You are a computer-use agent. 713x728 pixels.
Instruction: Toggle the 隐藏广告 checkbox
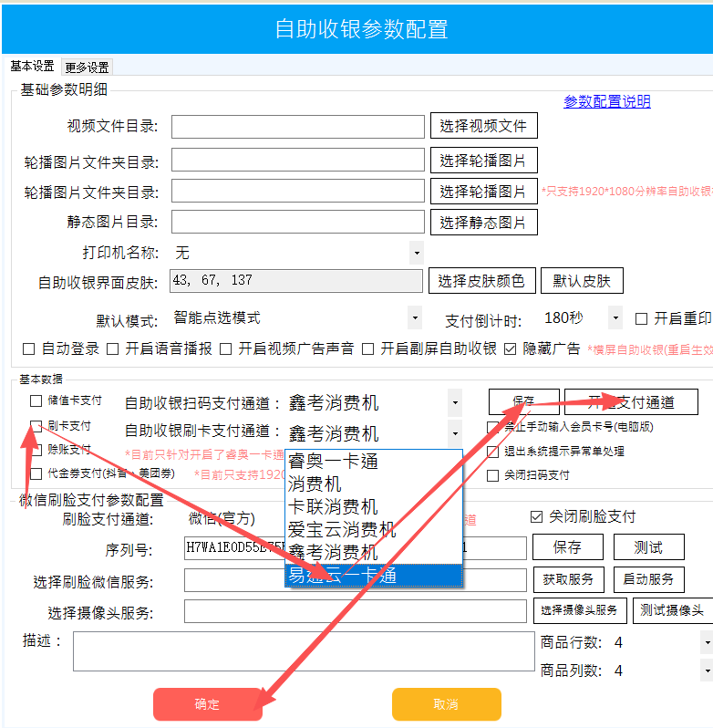point(510,348)
